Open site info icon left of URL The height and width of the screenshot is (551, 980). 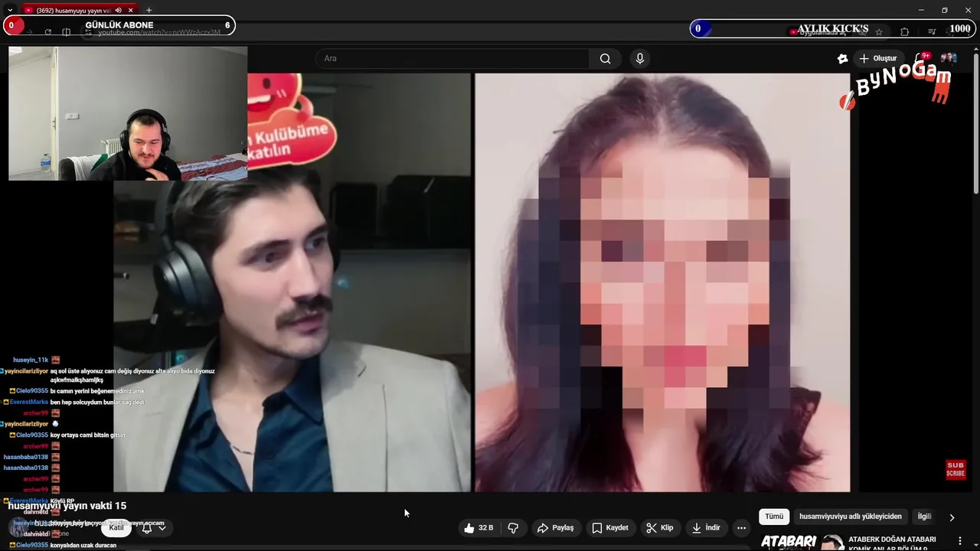tap(89, 31)
